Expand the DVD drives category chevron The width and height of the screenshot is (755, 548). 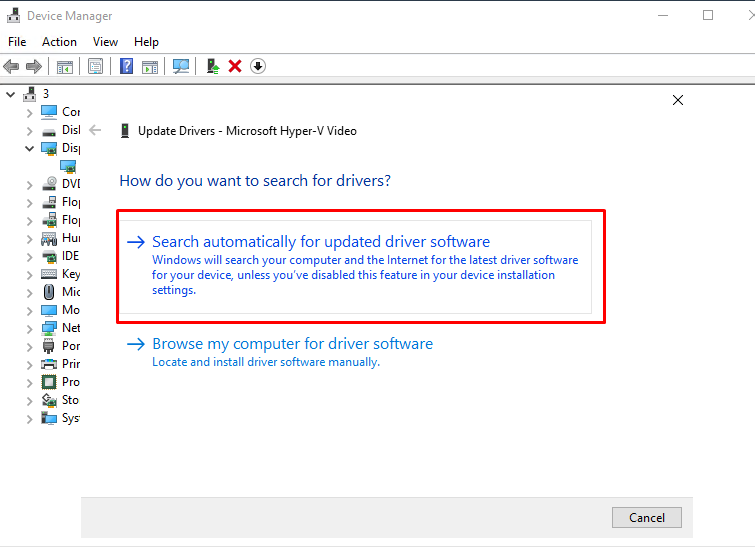[x=29, y=185]
